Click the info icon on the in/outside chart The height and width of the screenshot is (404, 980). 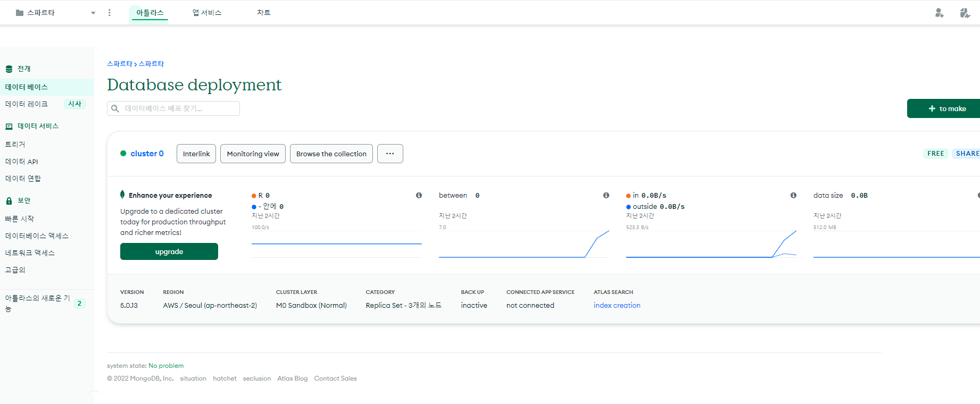click(x=793, y=196)
